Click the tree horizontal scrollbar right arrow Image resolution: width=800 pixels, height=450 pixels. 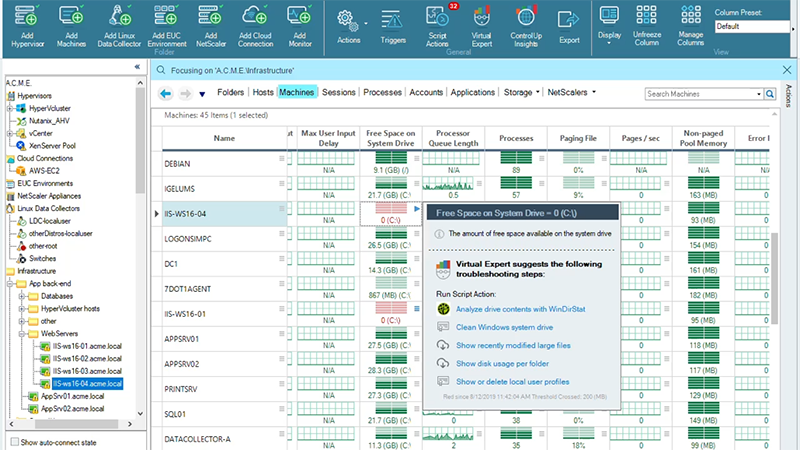(x=130, y=424)
